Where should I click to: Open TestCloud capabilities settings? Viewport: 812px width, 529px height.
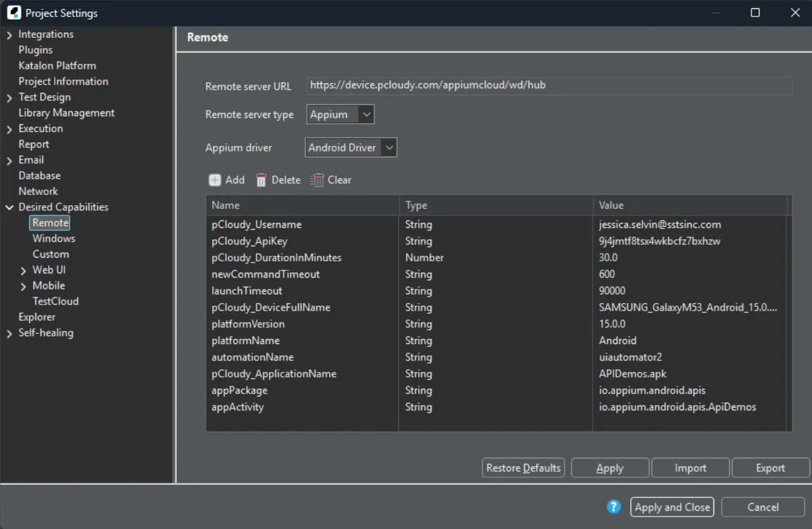(56, 301)
